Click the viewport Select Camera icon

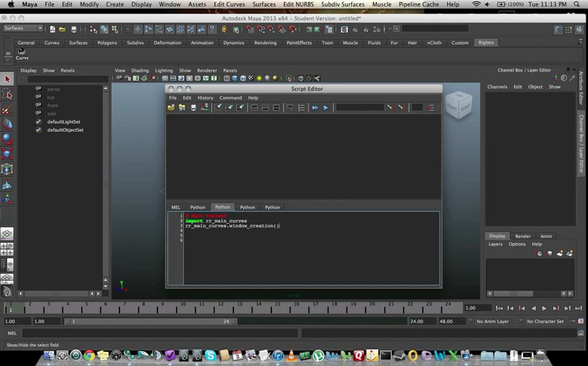(x=119, y=78)
